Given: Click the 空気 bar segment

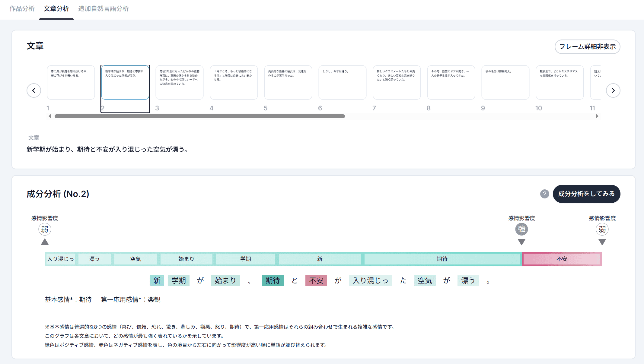Looking at the screenshot, I should point(135,259).
